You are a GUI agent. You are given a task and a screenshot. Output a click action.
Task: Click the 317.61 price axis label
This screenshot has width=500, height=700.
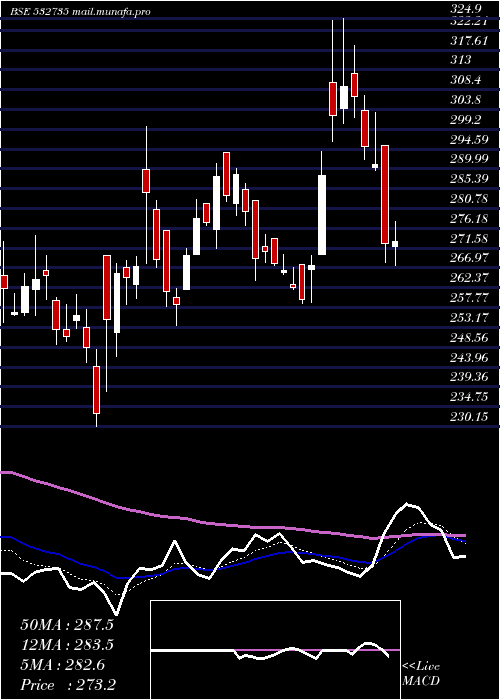469,41
